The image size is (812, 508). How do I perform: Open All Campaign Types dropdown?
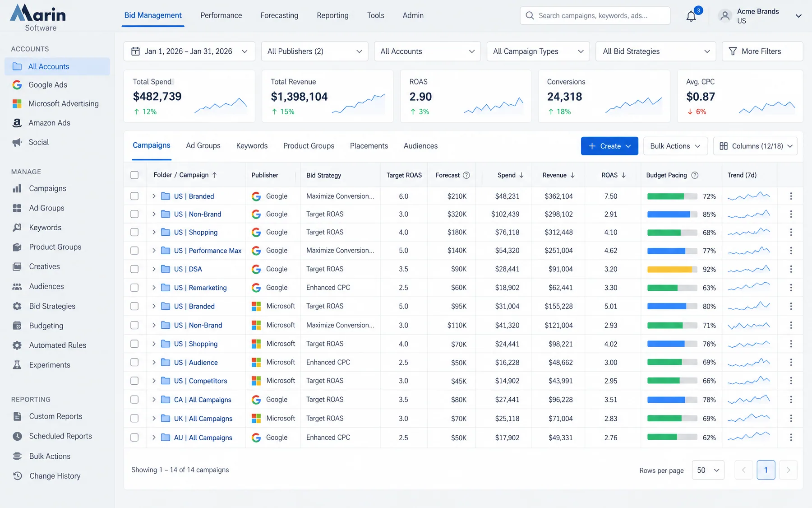[x=538, y=51]
